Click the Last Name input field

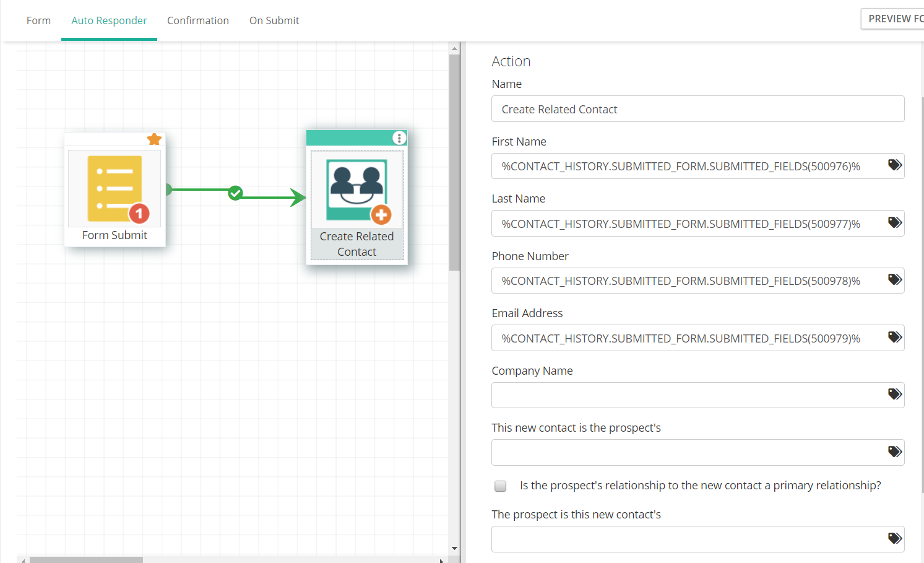click(x=697, y=224)
